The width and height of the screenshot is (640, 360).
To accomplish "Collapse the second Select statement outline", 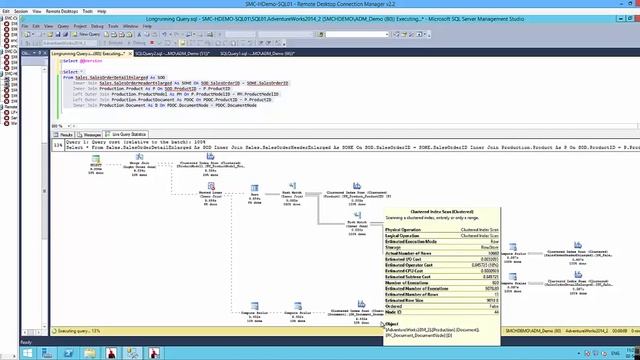I will [x=61, y=72].
